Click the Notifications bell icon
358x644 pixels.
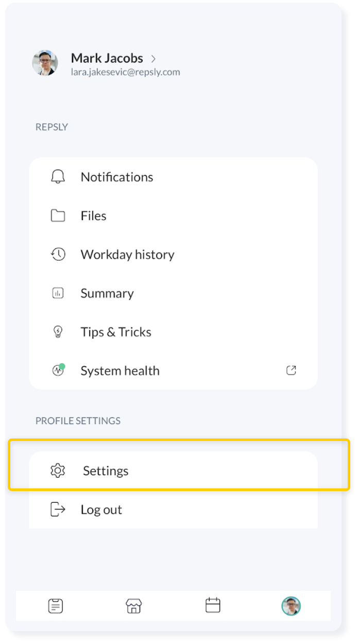pos(58,177)
